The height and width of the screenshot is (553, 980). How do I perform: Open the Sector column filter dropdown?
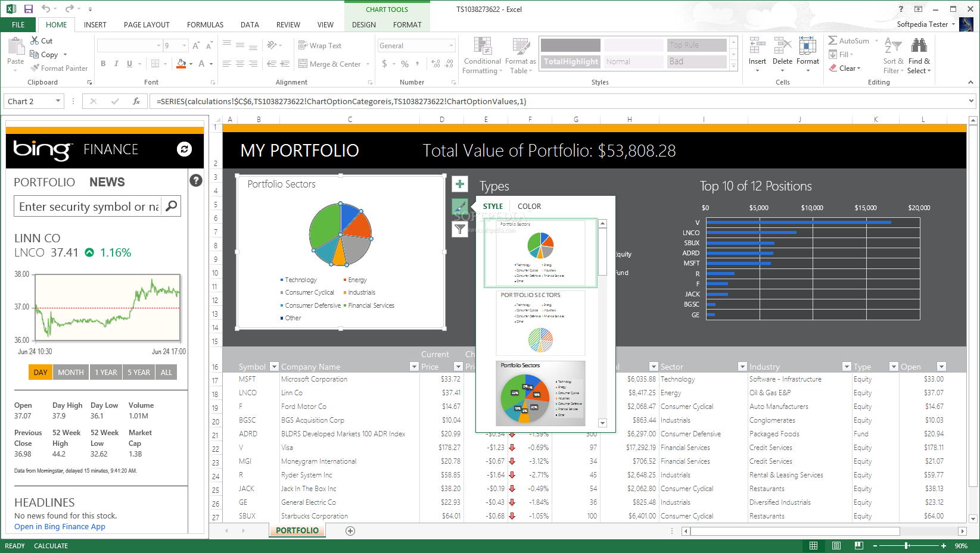[x=742, y=367]
